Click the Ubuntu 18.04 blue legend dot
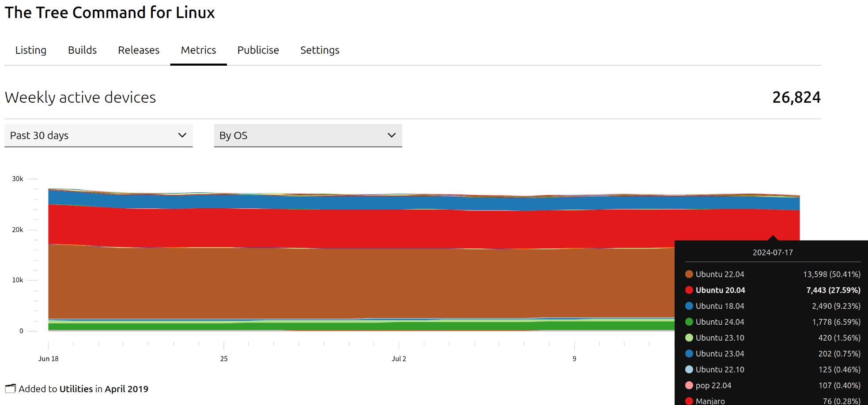This screenshot has width=868, height=405. click(x=689, y=306)
